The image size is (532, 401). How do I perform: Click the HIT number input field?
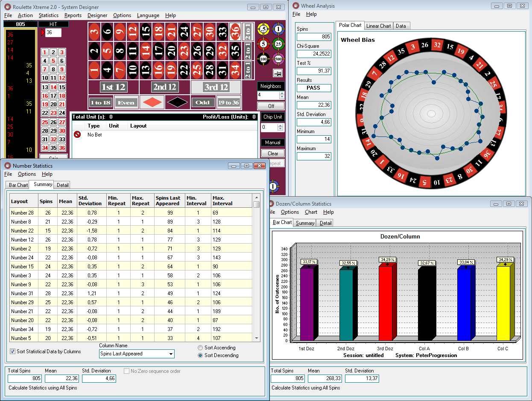pyautogui.click(x=54, y=33)
